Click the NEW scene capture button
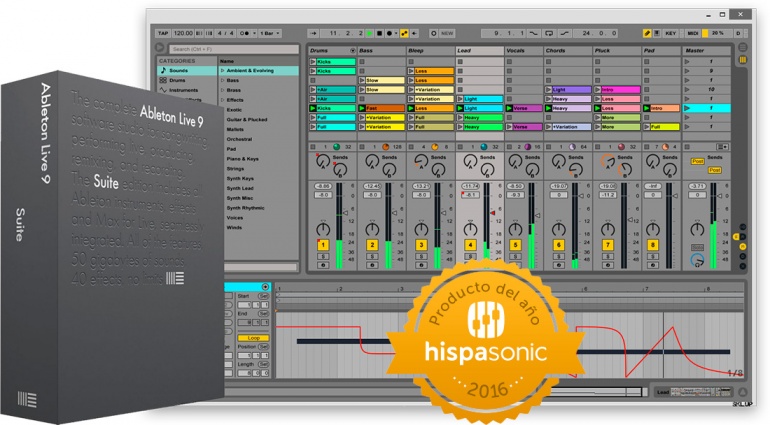This screenshot has width=770, height=425. click(x=447, y=33)
